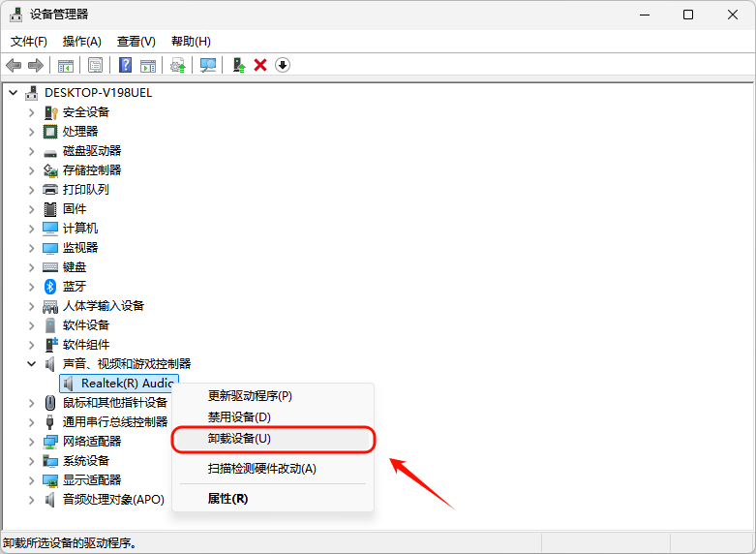Select the 人体学输入设备 label
The height and width of the screenshot is (554, 756).
click(x=104, y=306)
